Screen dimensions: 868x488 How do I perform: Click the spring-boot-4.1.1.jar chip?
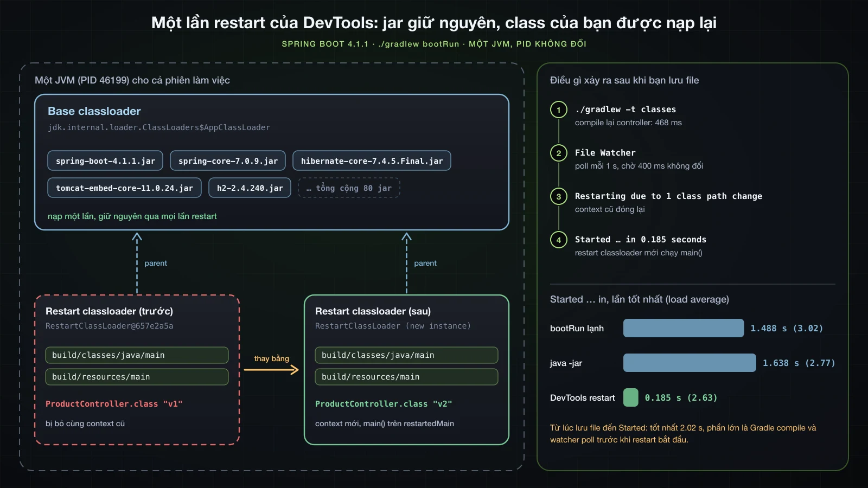[105, 160]
